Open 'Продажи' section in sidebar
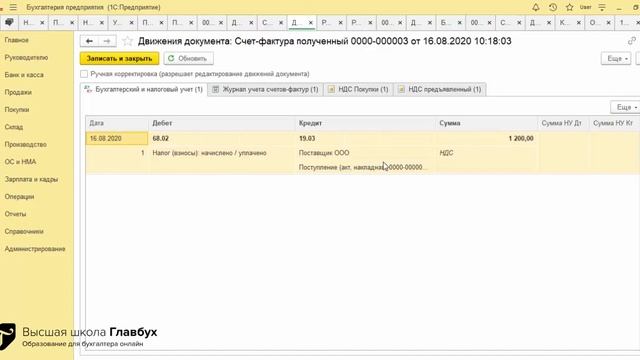Viewport: 640px width, 360px height. coord(18,92)
